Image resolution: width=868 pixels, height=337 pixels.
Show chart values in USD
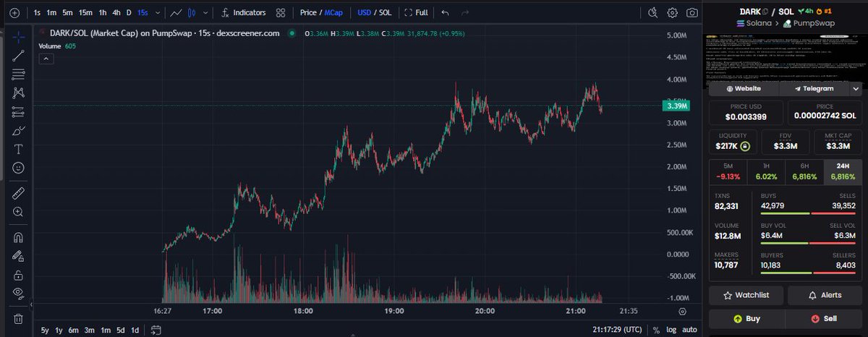pos(364,12)
